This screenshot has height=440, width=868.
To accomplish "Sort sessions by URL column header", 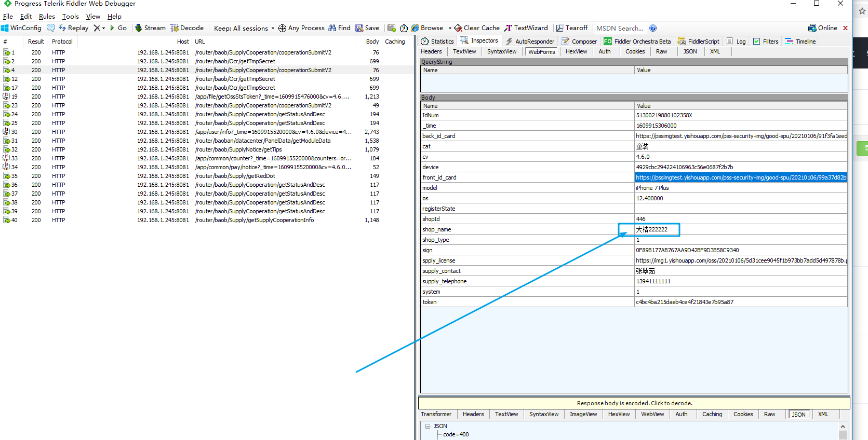I will click(x=273, y=42).
